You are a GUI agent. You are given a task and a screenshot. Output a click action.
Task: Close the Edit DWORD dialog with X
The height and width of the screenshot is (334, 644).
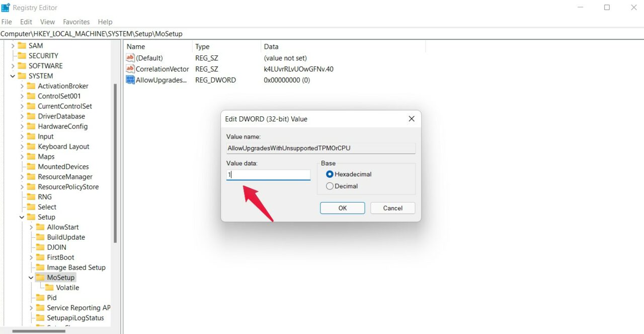[x=412, y=119]
